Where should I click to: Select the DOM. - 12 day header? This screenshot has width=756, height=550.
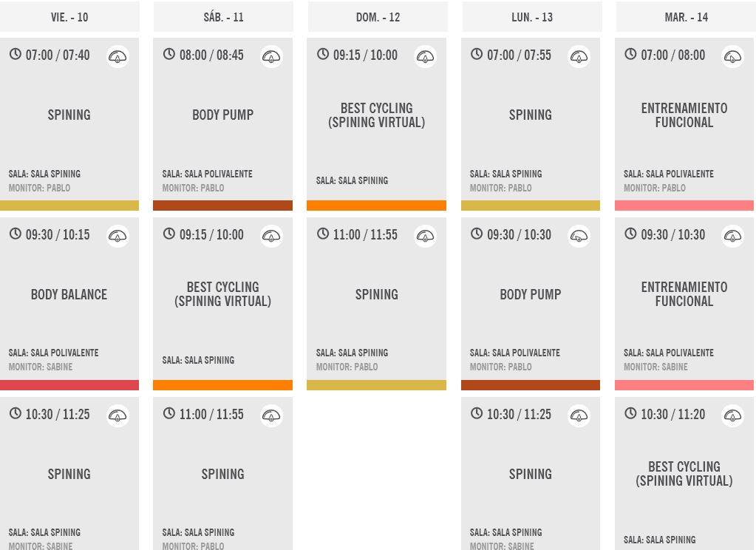(x=378, y=17)
